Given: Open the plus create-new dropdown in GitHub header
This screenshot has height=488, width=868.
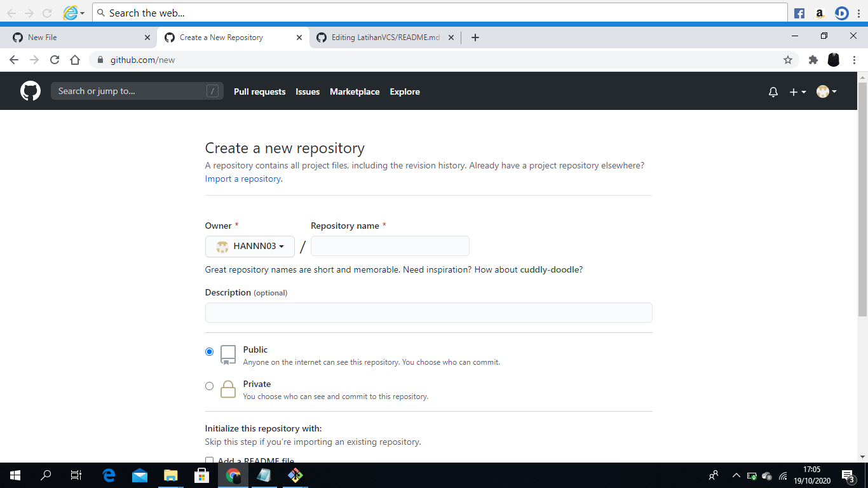Looking at the screenshot, I should pyautogui.click(x=796, y=91).
